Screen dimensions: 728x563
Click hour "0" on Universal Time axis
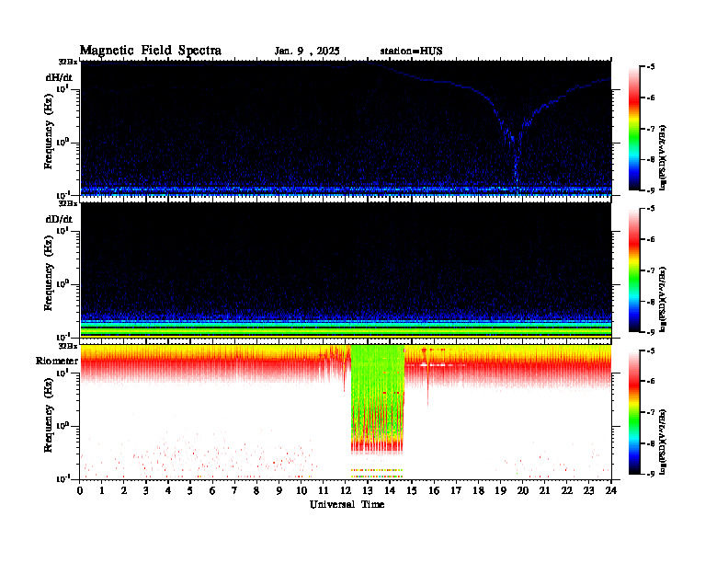point(80,490)
